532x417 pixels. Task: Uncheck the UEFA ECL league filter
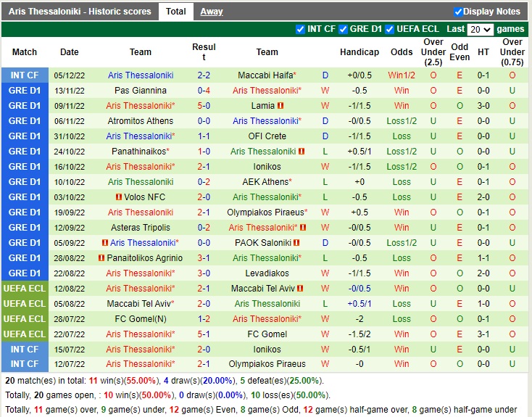(x=389, y=29)
